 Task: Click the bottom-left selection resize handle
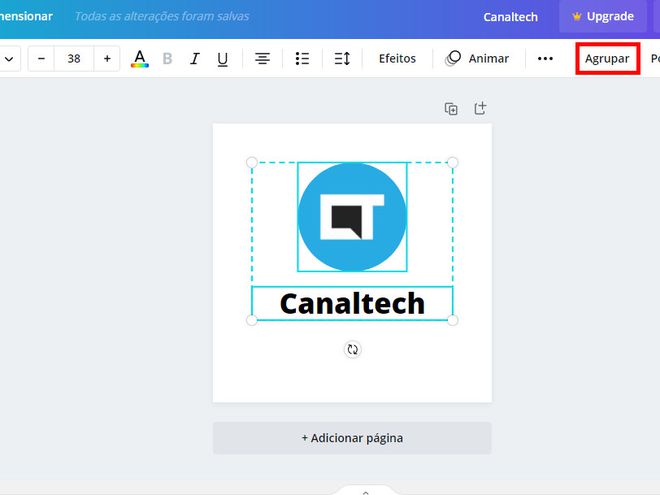(252, 320)
